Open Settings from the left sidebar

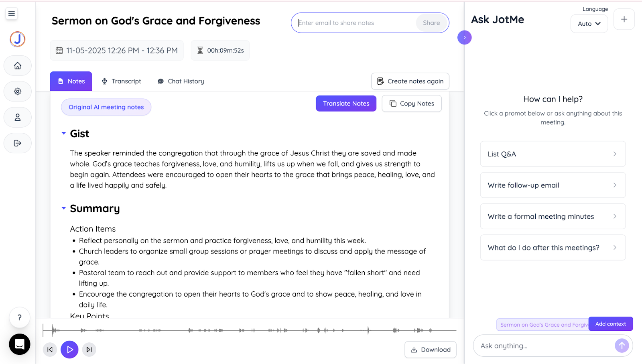(17, 91)
